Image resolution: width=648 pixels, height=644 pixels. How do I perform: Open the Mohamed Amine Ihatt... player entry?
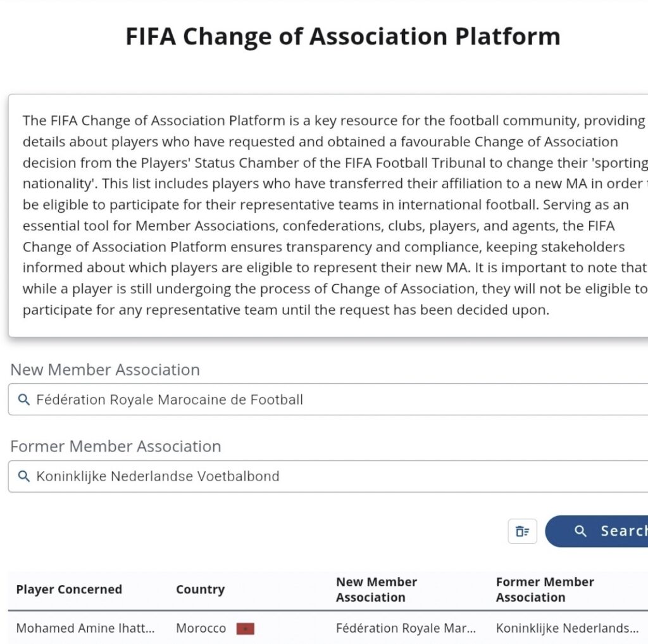[x=85, y=629]
